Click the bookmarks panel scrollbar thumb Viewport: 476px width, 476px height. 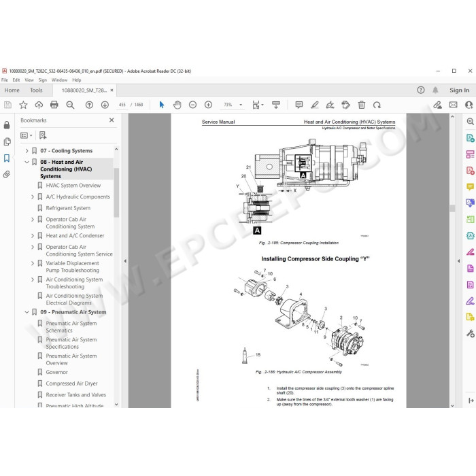pos(116,192)
